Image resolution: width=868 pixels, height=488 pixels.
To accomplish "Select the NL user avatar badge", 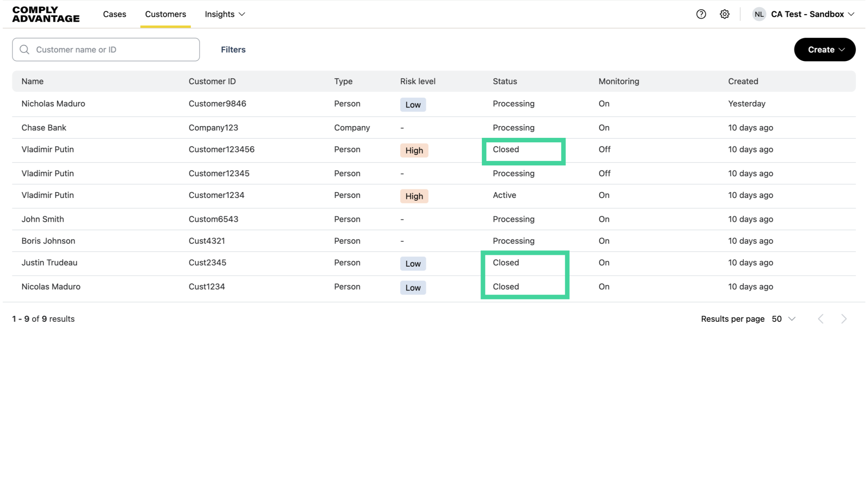I will coord(759,14).
